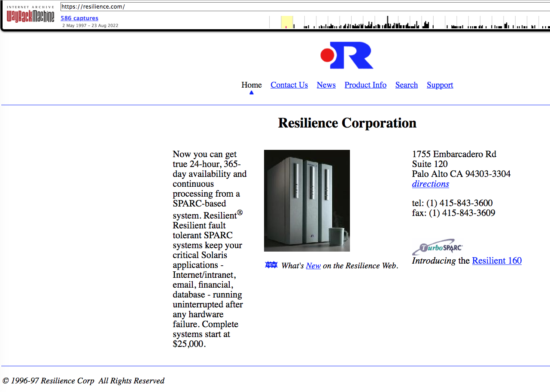The image size is (550, 392).
Task: Open the 586 captures link
Action: click(79, 18)
